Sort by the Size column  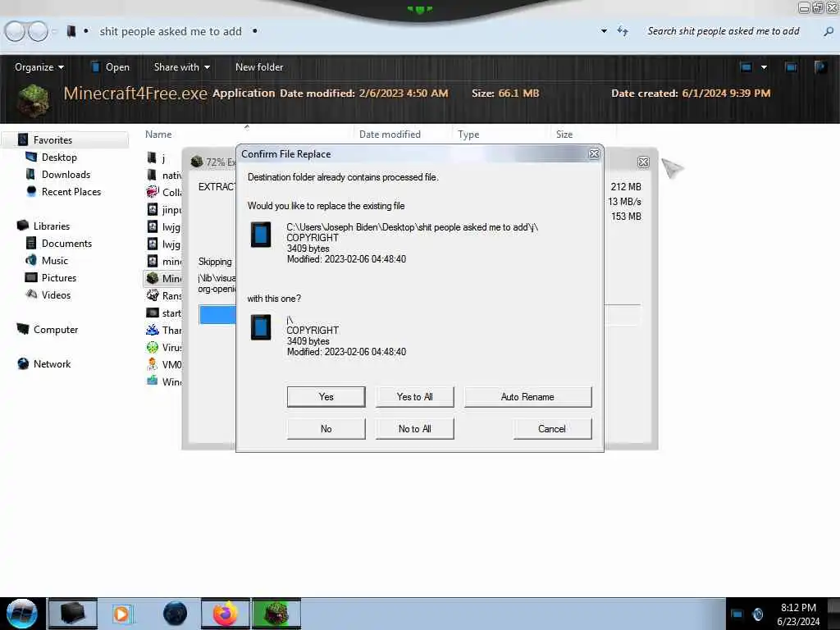pos(564,135)
